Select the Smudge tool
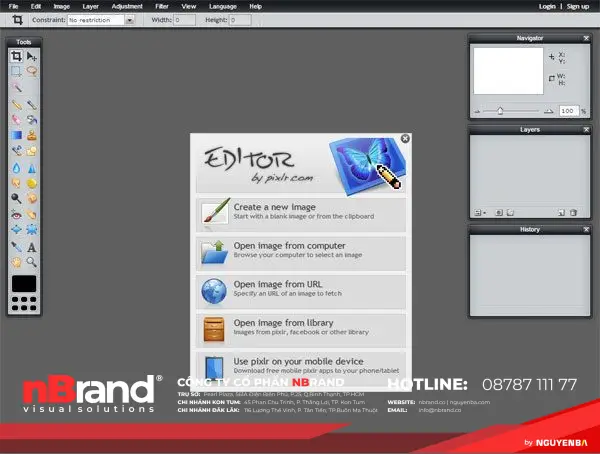Image resolution: width=600 pixels, height=454 pixels. tap(16, 183)
